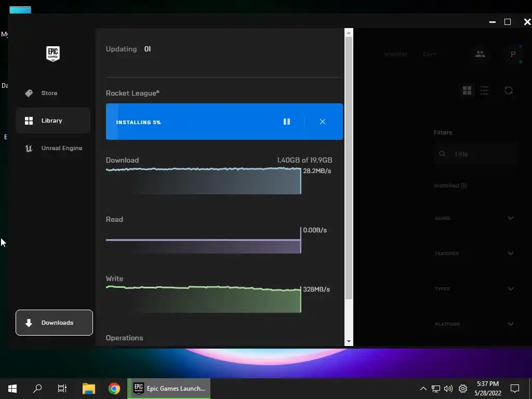Open the clock and date
The image size is (532, 399).
[x=488, y=389]
